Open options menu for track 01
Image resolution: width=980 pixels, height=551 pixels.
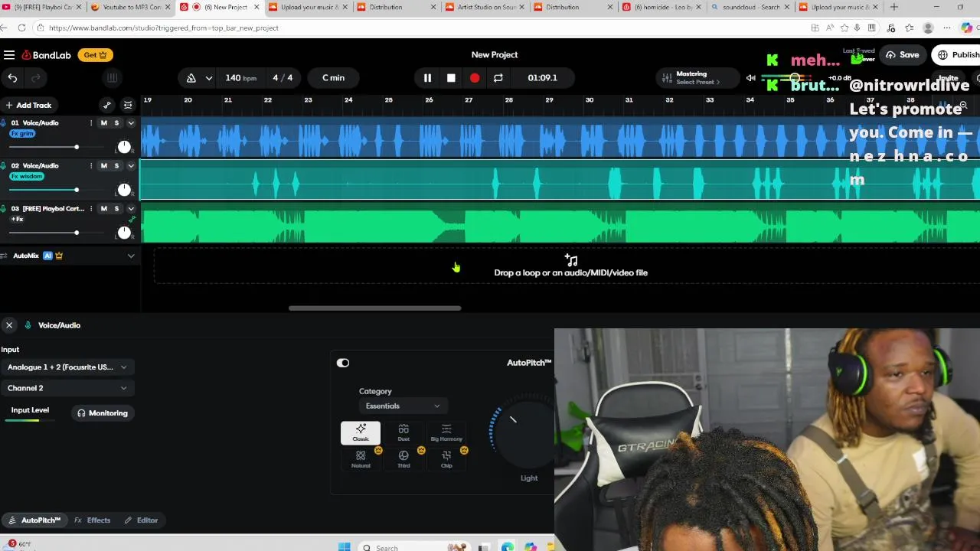91,123
